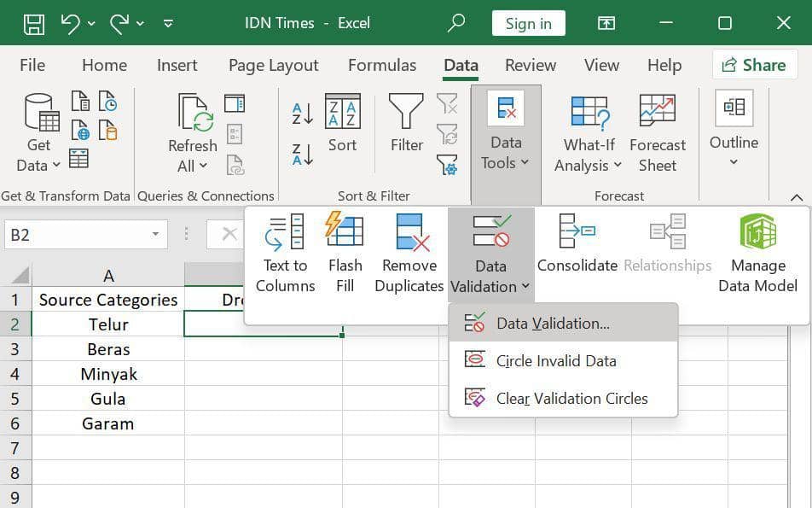Save the workbook via Quick Access toolbar
The height and width of the screenshot is (508, 812).
(x=33, y=23)
